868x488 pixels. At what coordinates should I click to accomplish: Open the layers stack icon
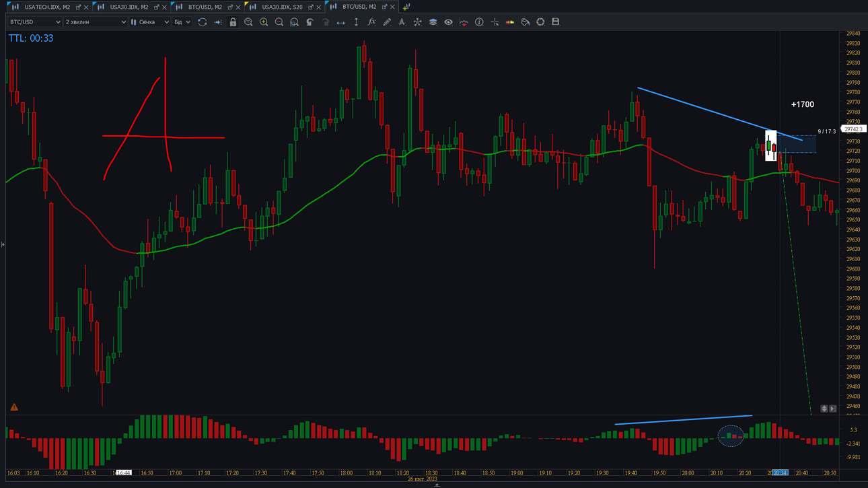coord(433,22)
